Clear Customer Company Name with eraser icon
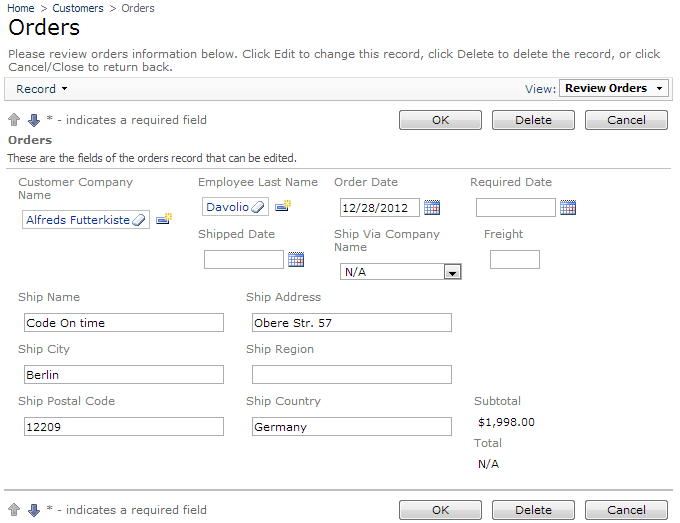The height and width of the screenshot is (523, 680). click(139, 220)
